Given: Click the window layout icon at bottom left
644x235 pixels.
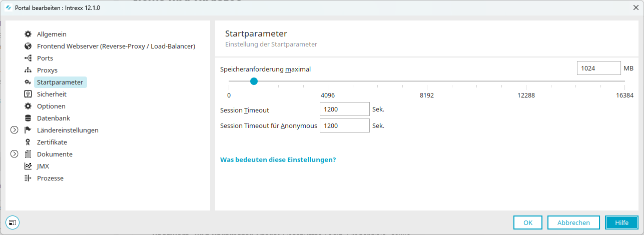Looking at the screenshot, I should [13, 222].
